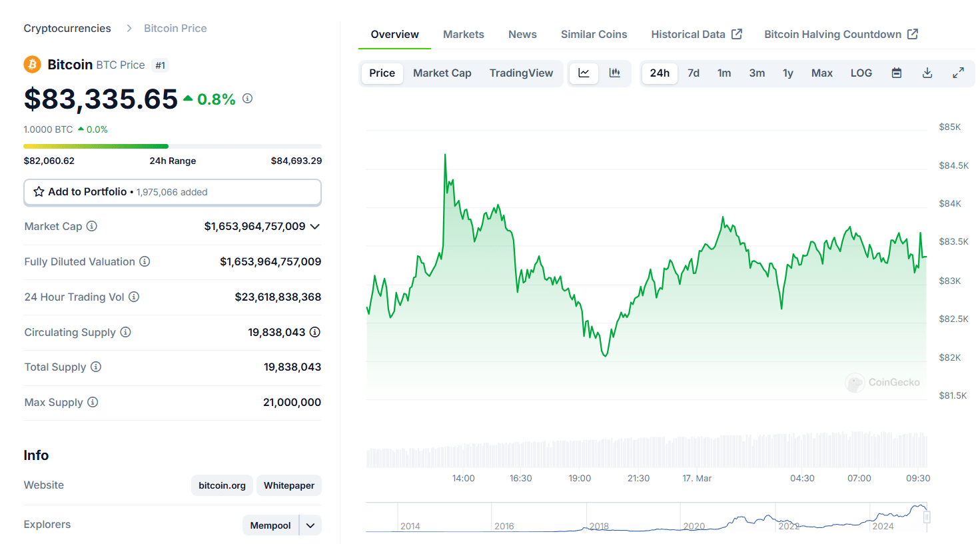This screenshot has width=980, height=544.
Task: Click the info icon beside price percentage
Action: pyautogui.click(x=247, y=99)
